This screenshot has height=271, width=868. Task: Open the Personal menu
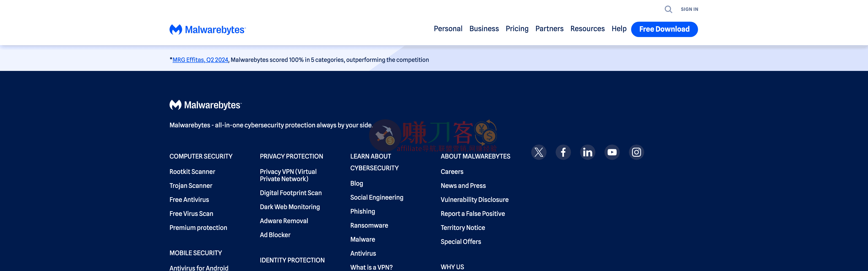coord(448,29)
